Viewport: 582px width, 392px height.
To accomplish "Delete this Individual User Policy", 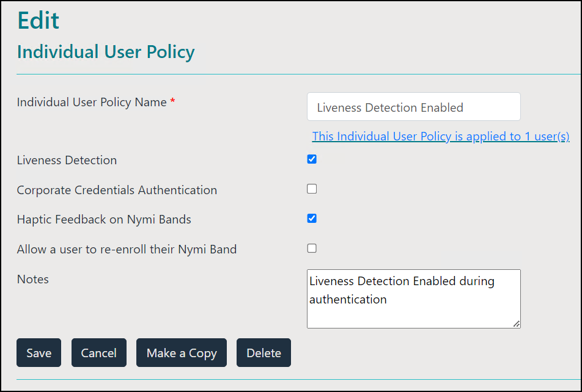I will pos(263,353).
